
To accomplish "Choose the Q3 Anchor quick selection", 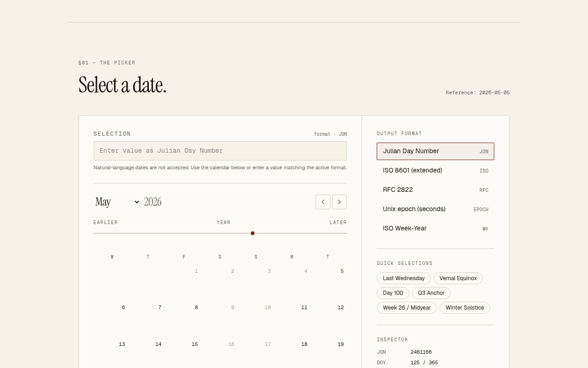I will pyautogui.click(x=431, y=293).
